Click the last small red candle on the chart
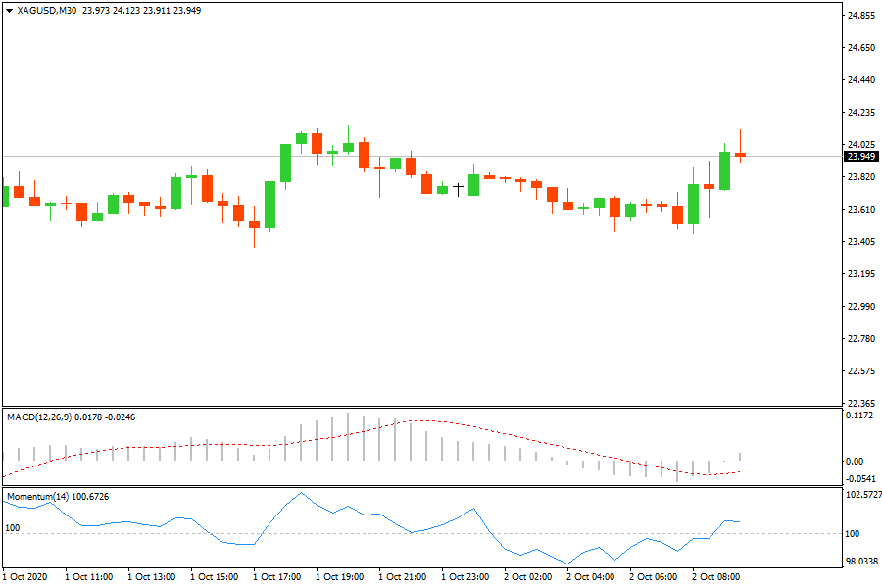Image resolution: width=882 pixels, height=588 pixels. click(x=740, y=154)
